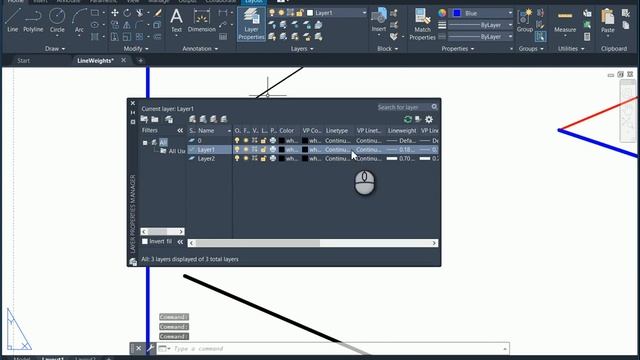This screenshot has width=640, height=360.
Task: Click Layer2 color swatch in layer list
Action: [x=282, y=158]
